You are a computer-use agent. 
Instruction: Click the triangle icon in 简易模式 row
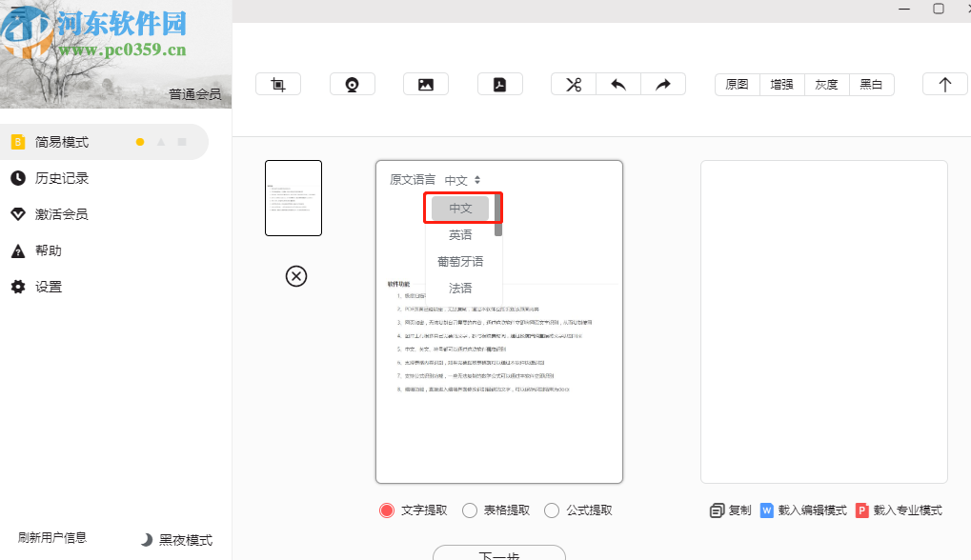(161, 142)
